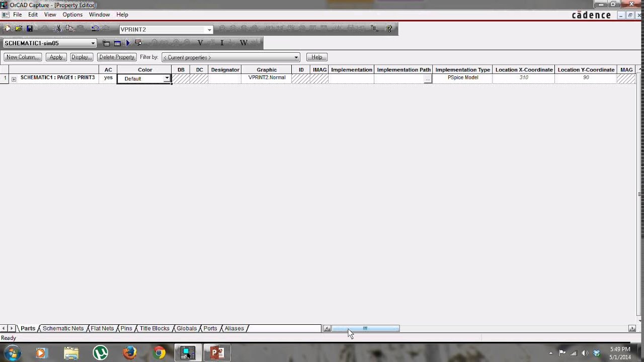This screenshot has width=644, height=362.
Task: Launch Firefox from the taskbar
Action: point(130,353)
